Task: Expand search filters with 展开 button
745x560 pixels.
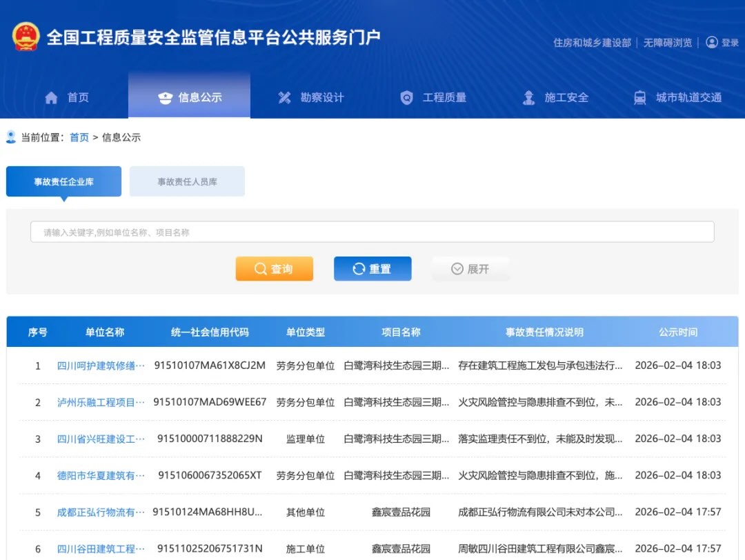Action: 470,269
